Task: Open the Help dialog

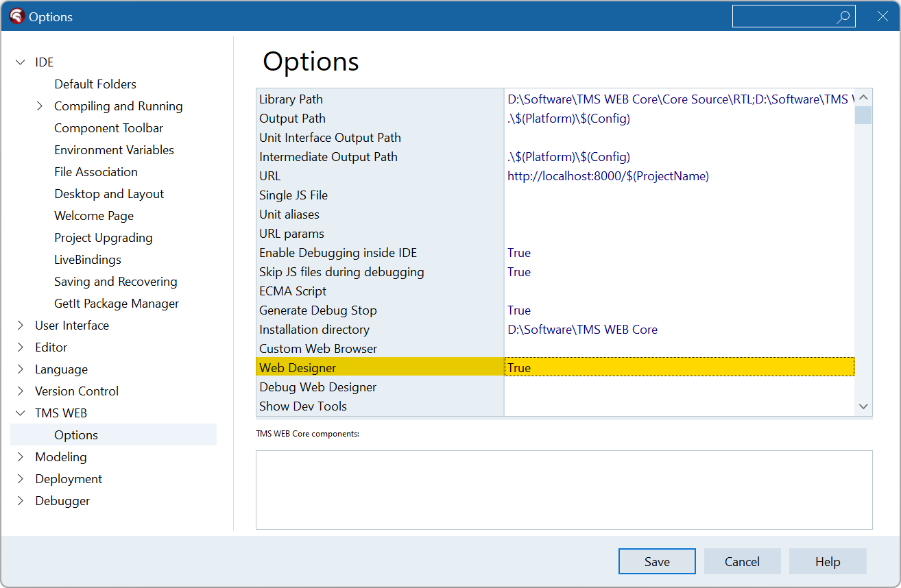Action: 827,561
